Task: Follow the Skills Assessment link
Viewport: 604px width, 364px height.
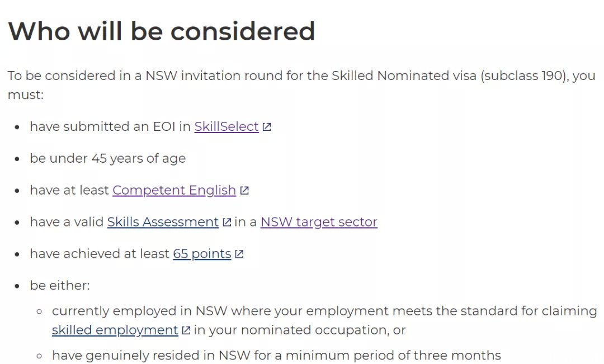Action: [163, 222]
